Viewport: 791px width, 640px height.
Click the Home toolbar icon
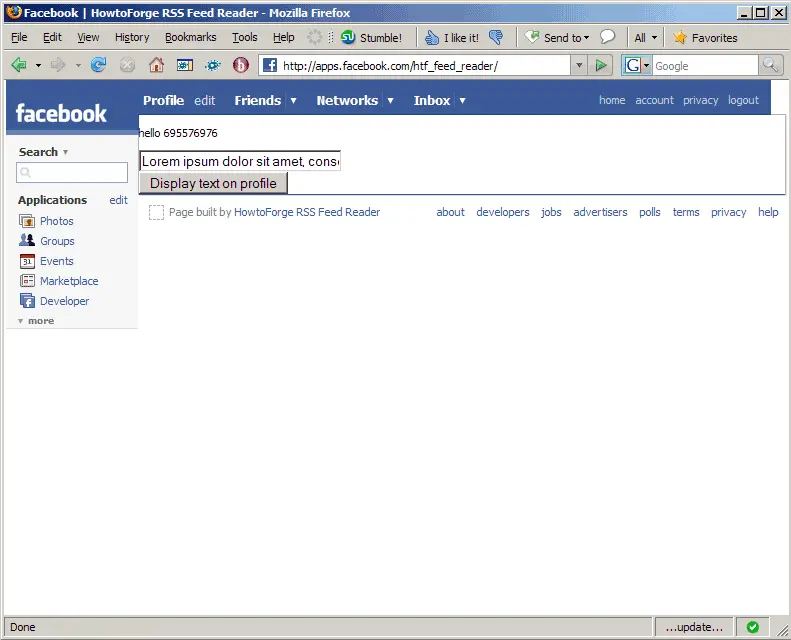[156, 65]
